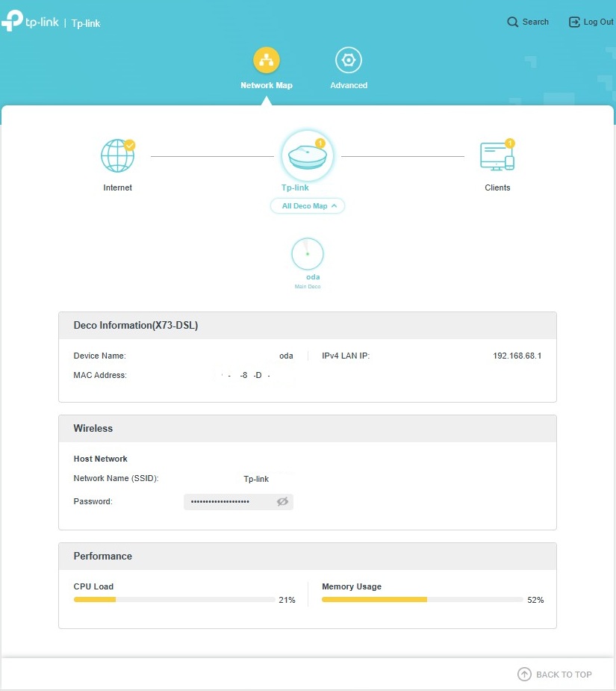Switch to the Network Map tab
This screenshot has width=616, height=691.
click(x=266, y=68)
